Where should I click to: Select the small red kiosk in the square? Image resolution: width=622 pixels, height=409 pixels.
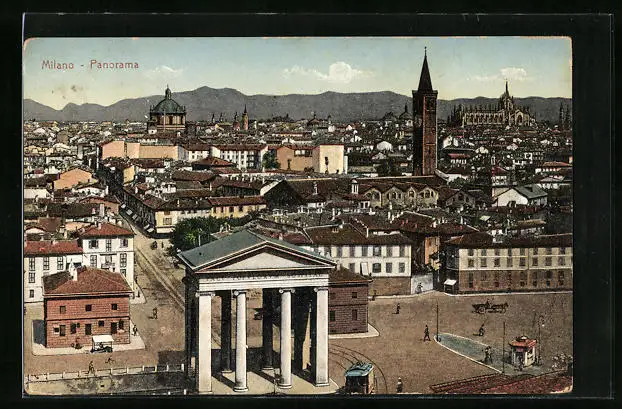[522, 350]
